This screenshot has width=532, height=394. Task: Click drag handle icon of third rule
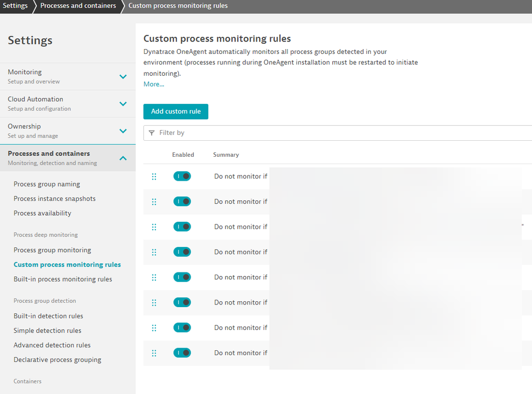pyautogui.click(x=154, y=227)
